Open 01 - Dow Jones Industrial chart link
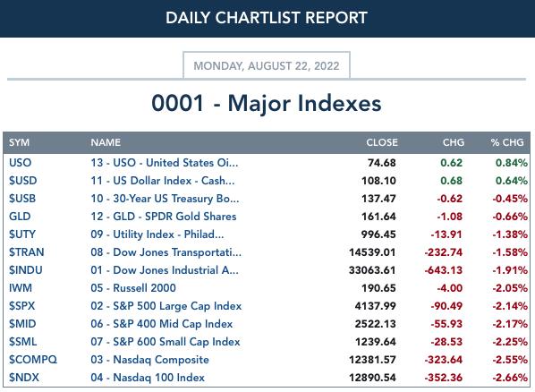 click(165, 270)
